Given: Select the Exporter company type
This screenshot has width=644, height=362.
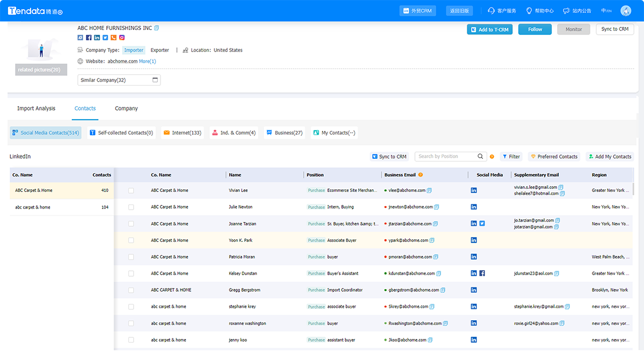Looking at the screenshot, I should 160,50.
